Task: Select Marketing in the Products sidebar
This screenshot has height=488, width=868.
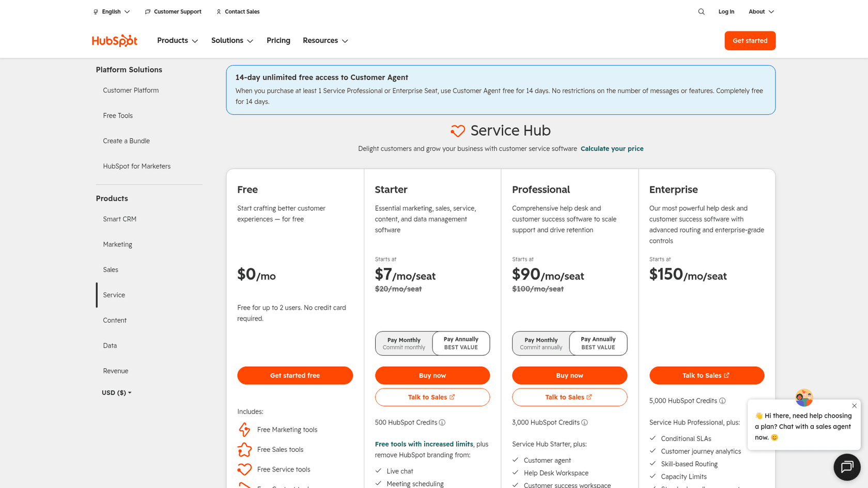Action: pyautogui.click(x=117, y=244)
